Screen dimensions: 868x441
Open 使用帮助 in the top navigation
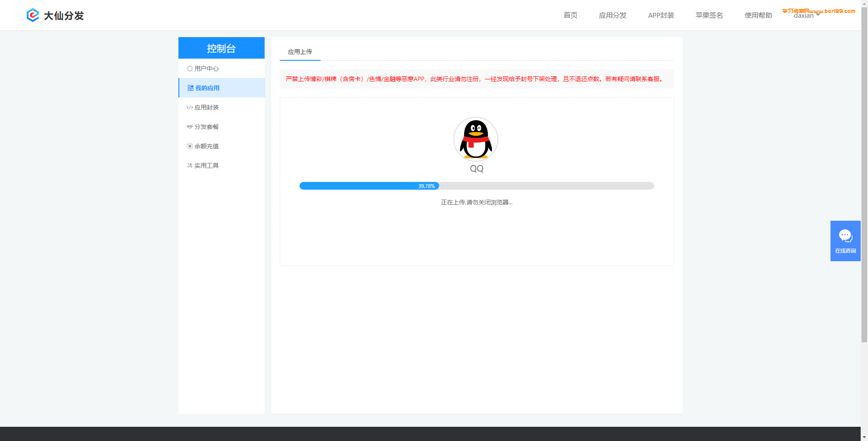(x=759, y=16)
